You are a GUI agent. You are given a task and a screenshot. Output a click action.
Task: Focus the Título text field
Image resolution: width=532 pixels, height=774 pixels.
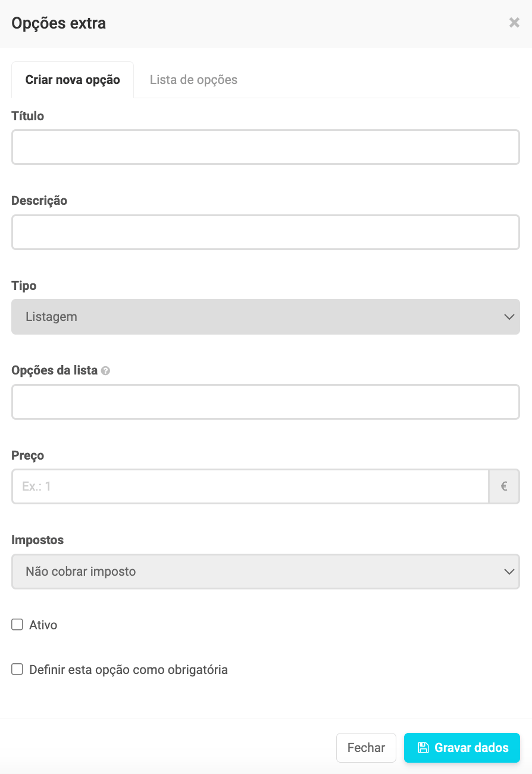coord(265,147)
